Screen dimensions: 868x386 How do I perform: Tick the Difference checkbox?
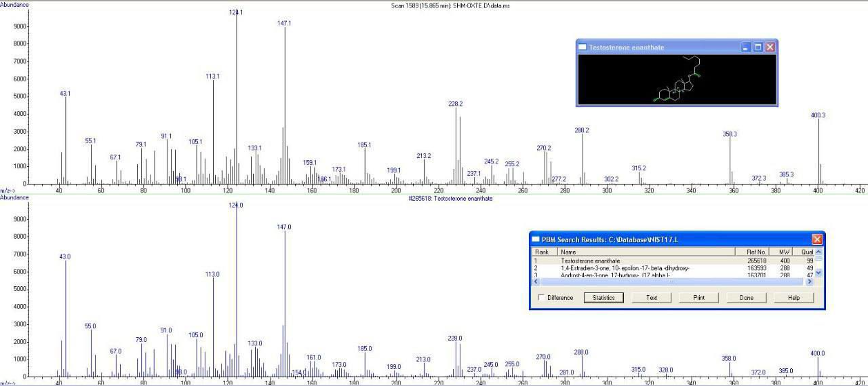(x=541, y=298)
